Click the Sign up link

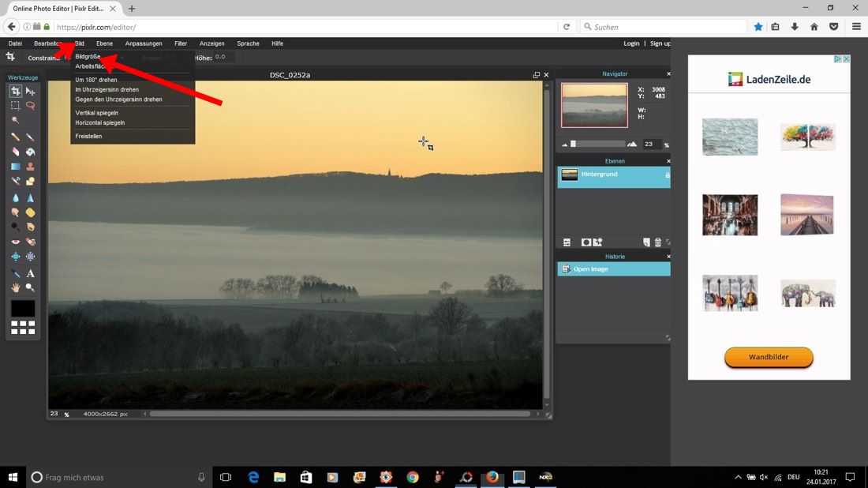coord(660,43)
